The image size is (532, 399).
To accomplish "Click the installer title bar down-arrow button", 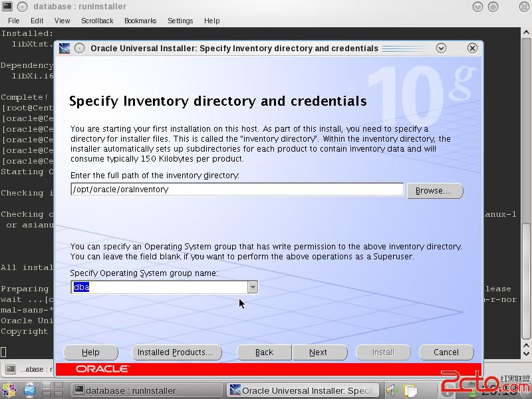I will click(441, 48).
